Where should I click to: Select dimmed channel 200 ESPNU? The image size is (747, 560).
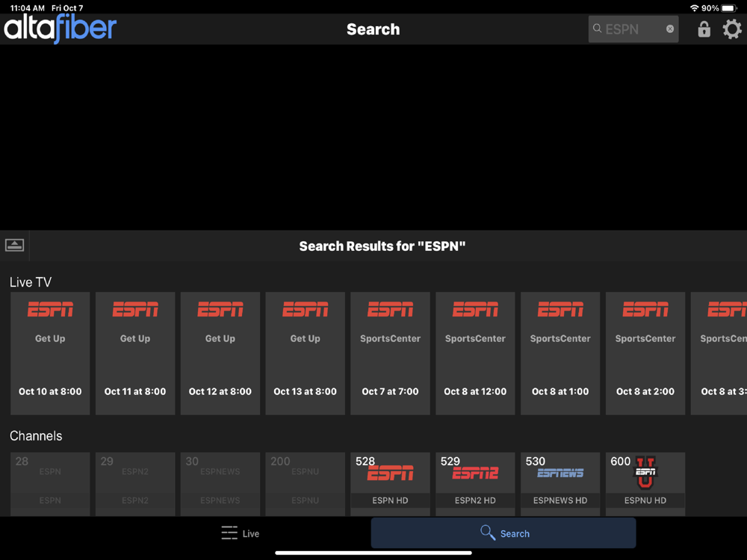pyautogui.click(x=306, y=484)
